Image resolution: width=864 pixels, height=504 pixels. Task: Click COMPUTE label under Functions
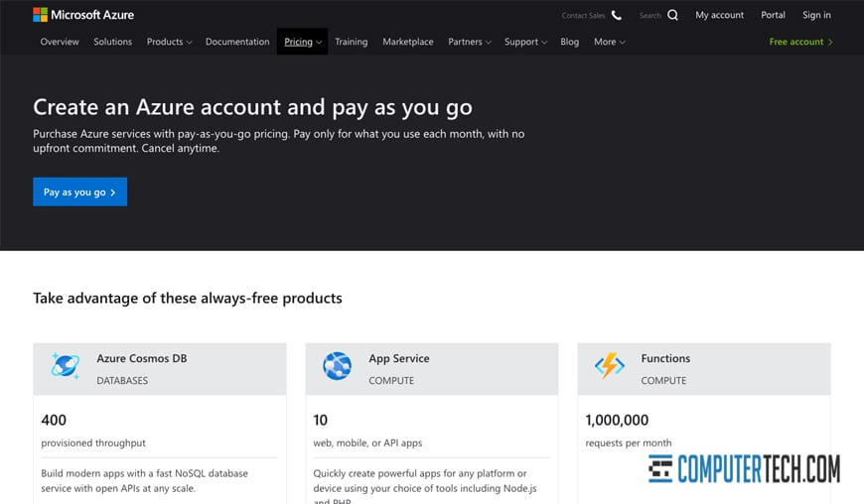pyautogui.click(x=663, y=380)
